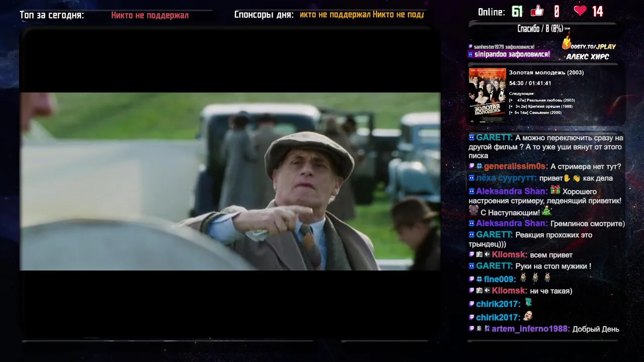Click the orange sponsors ticker text

[362, 15]
